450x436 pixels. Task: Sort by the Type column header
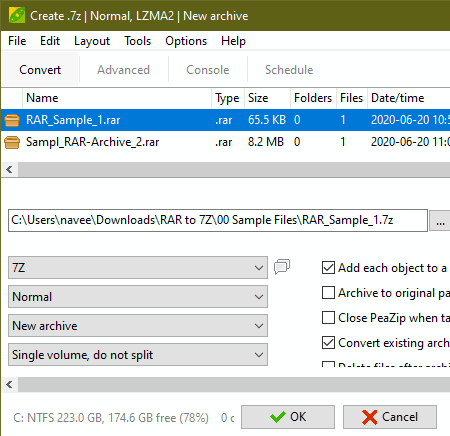point(228,98)
